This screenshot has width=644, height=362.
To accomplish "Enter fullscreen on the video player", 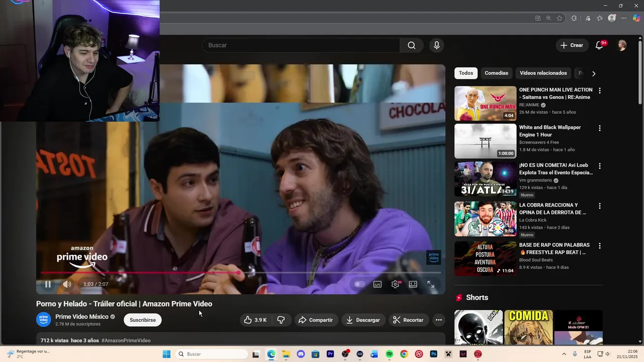I will (x=431, y=284).
